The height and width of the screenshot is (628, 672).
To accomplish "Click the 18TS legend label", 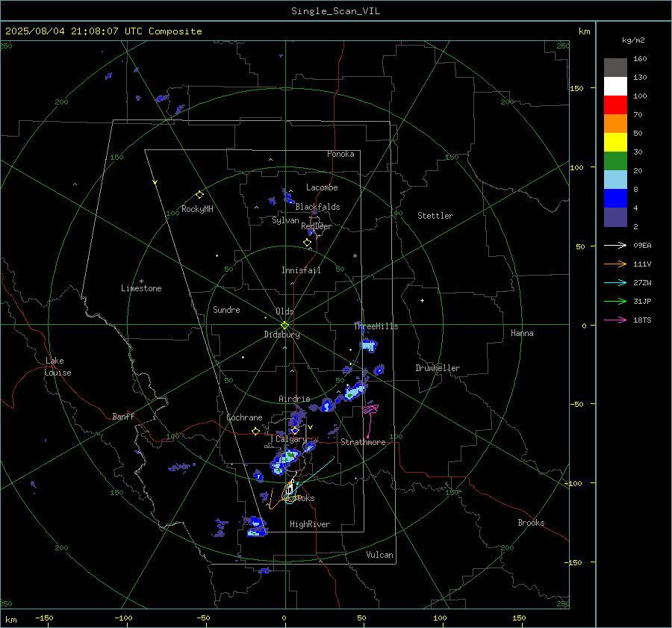I will (642, 320).
